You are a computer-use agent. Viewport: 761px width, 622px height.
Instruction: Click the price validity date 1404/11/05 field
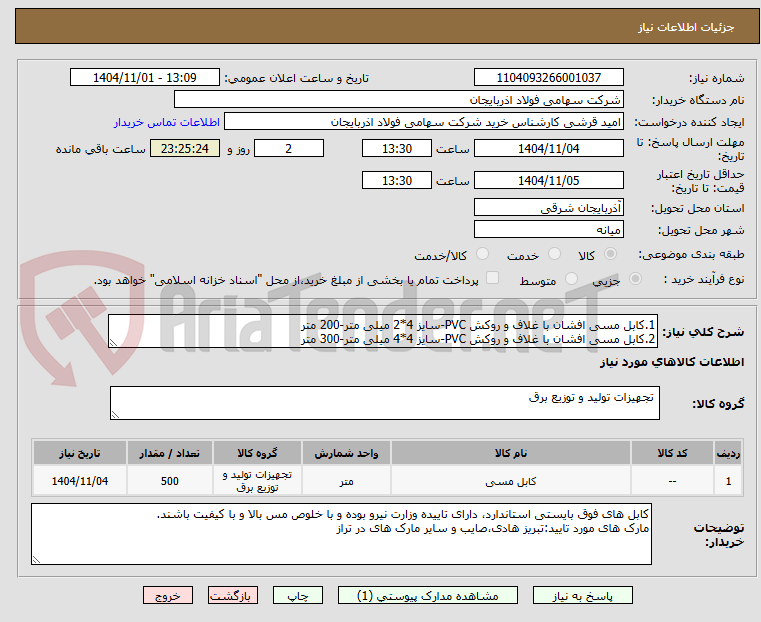[x=548, y=180]
